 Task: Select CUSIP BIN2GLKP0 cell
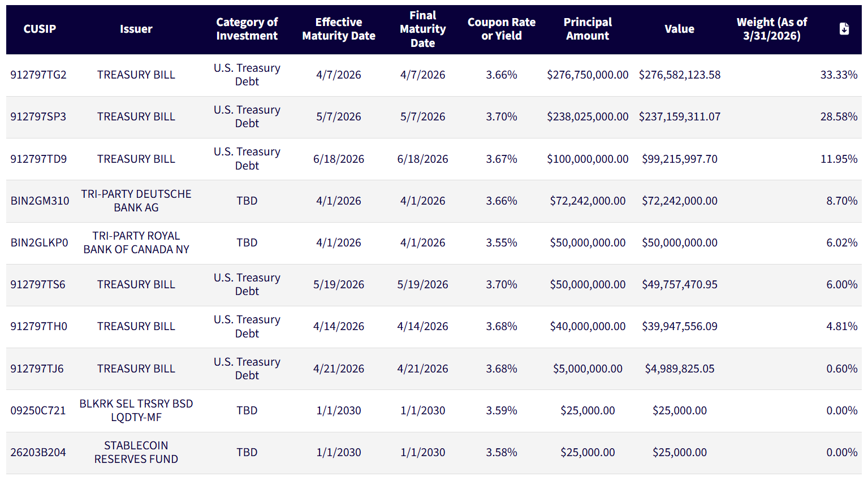click(x=39, y=242)
